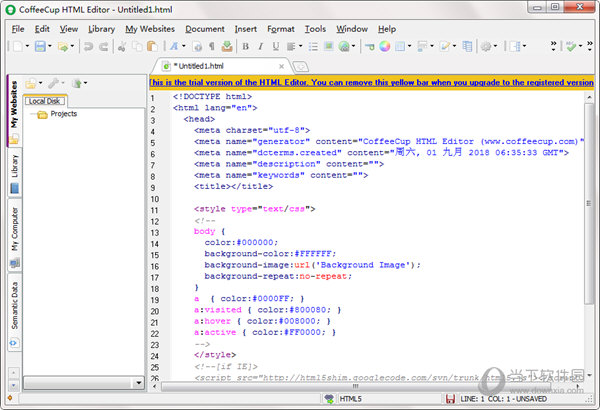Image resolution: width=600 pixels, height=410 pixels.
Task: Open the File menu
Action: pyautogui.click(x=18, y=29)
